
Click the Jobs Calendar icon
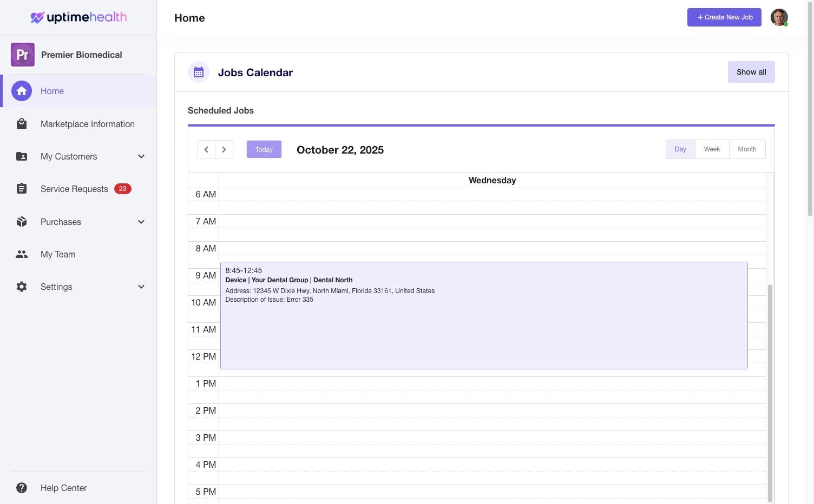coord(199,72)
